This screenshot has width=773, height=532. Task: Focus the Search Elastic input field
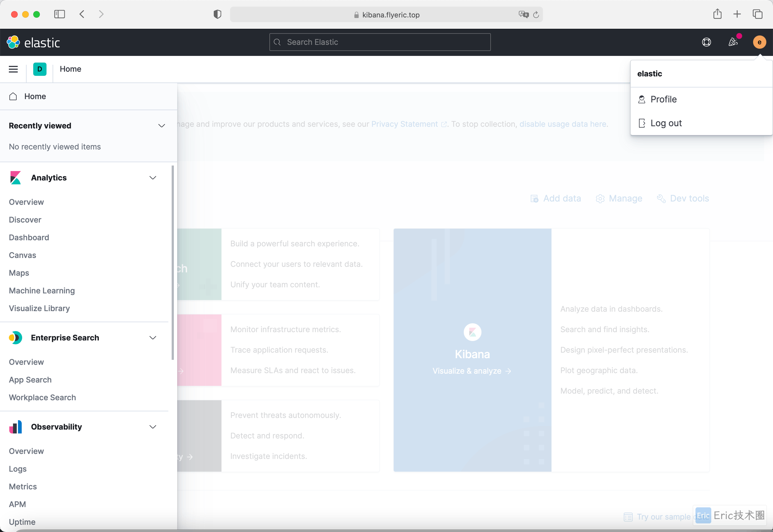[x=380, y=42]
